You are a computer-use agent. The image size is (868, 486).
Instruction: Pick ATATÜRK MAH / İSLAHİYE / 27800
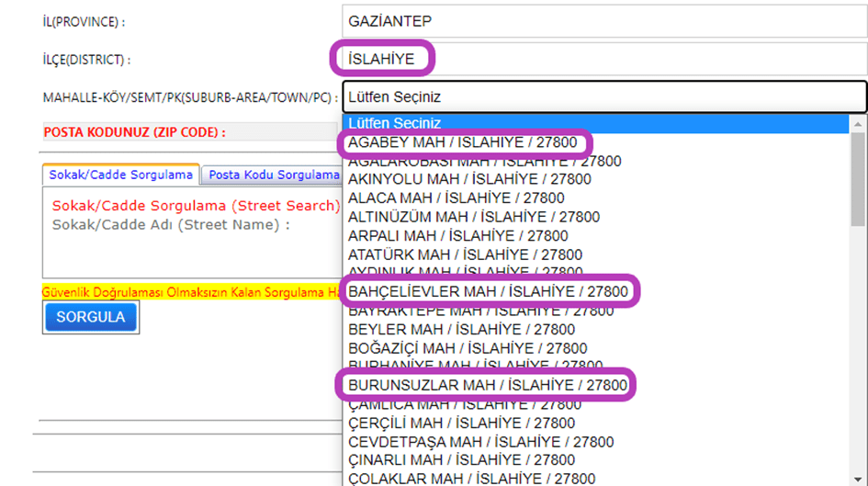point(464,254)
